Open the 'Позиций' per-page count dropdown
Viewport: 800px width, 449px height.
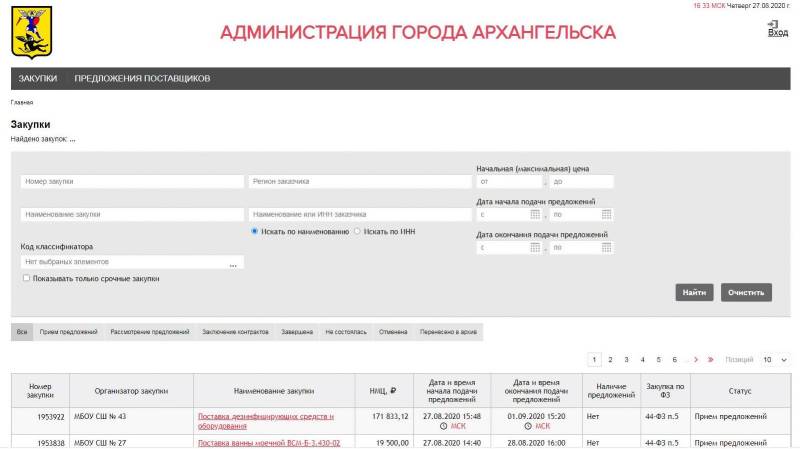[x=775, y=360]
